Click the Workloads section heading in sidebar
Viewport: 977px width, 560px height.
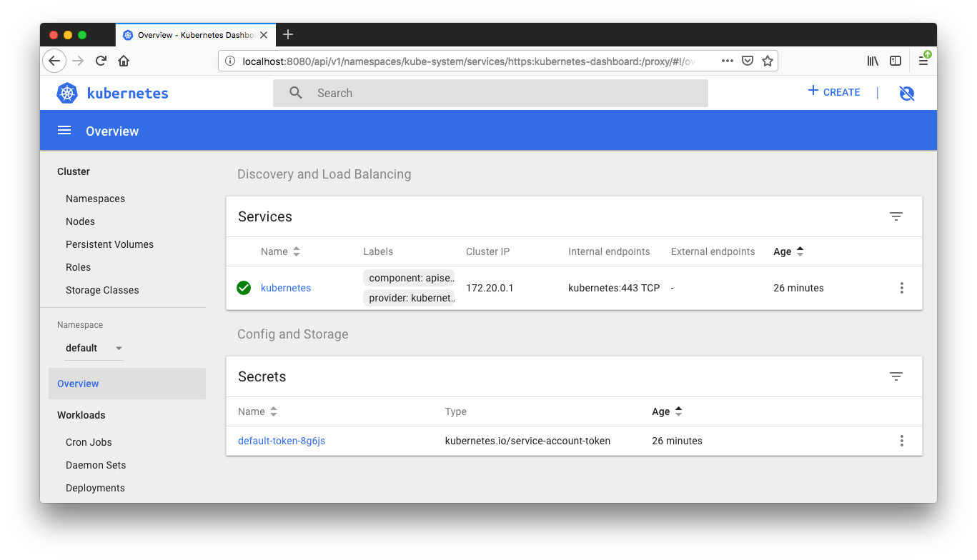click(x=81, y=415)
